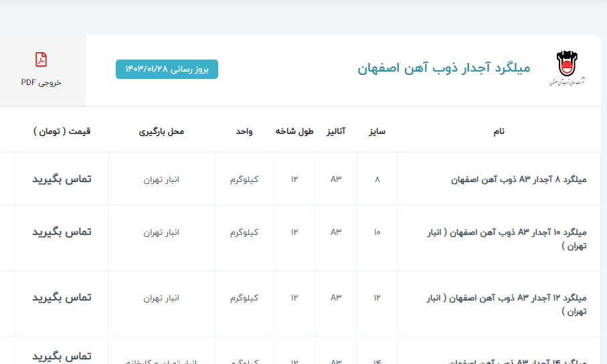Click the محل بارگیری column header
This screenshot has width=607, height=364.
pos(161,131)
